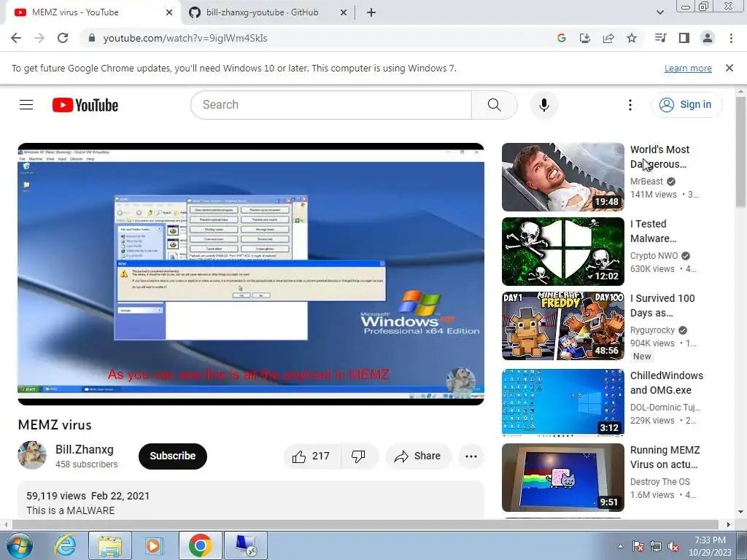Open a new browser tab
Image resolution: width=747 pixels, height=560 pixels.
tap(371, 12)
